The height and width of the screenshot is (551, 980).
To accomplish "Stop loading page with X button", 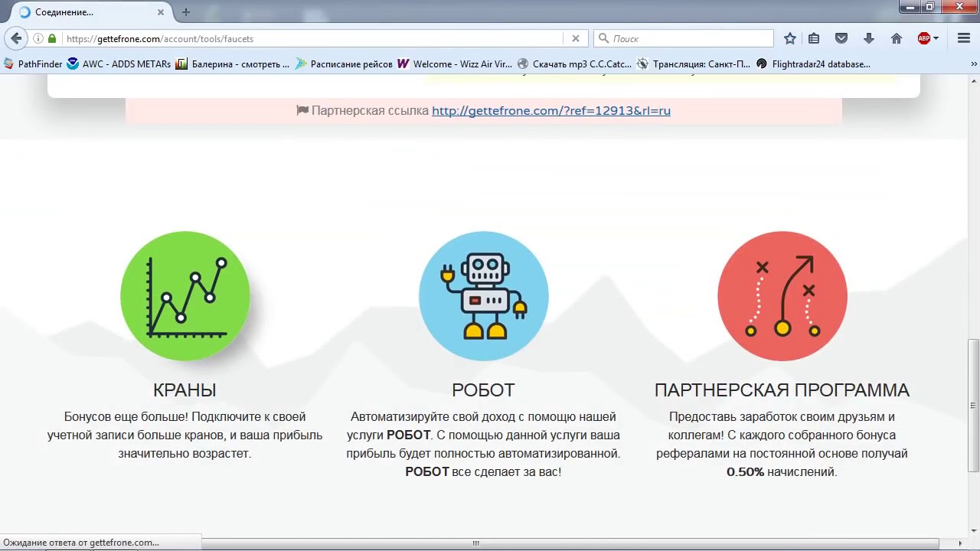I will (x=576, y=38).
